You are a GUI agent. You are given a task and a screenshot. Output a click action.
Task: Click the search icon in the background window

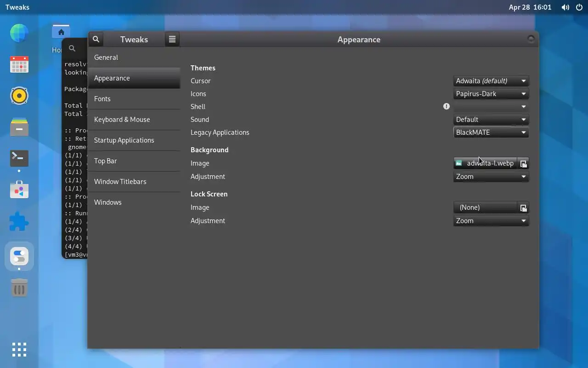click(72, 48)
